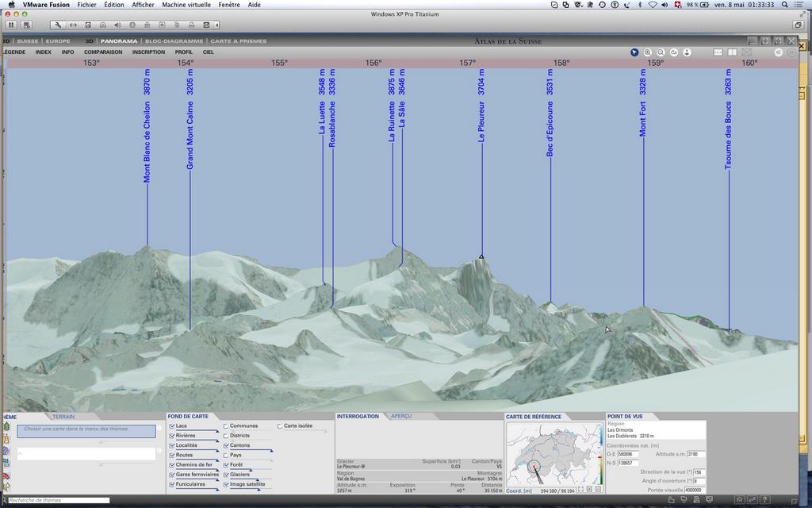Enable the Communes checkbox
Image resolution: width=812 pixels, height=508 pixels.
click(225, 426)
